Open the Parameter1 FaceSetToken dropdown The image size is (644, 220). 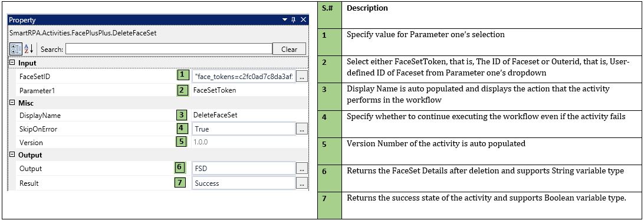249,90
